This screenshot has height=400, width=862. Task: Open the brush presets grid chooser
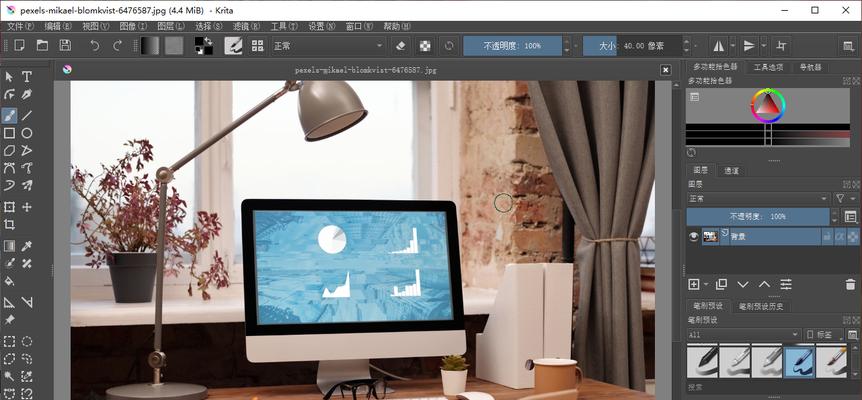(x=257, y=46)
